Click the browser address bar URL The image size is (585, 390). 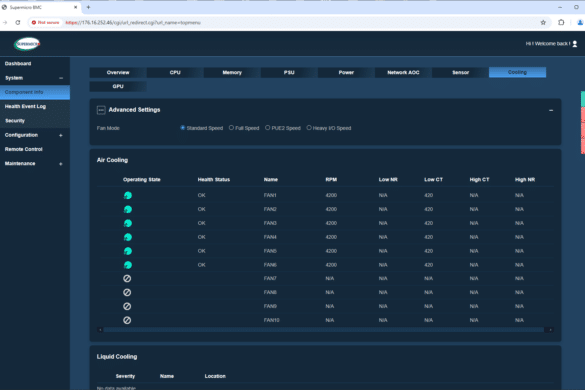pyautogui.click(x=133, y=22)
